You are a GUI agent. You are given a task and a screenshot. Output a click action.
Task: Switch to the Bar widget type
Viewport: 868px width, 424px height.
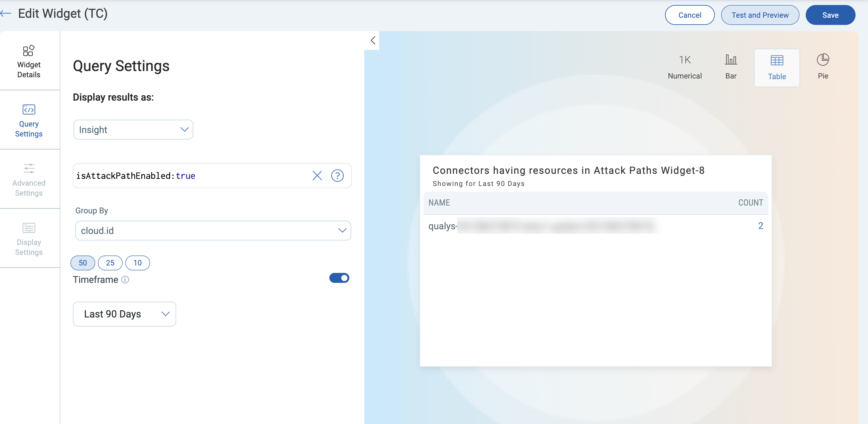pyautogui.click(x=730, y=67)
